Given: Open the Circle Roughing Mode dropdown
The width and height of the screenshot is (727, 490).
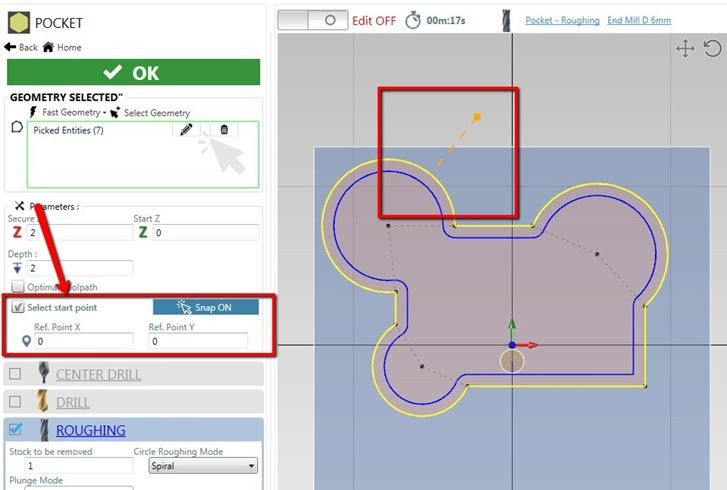Looking at the screenshot, I should tap(202, 466).
